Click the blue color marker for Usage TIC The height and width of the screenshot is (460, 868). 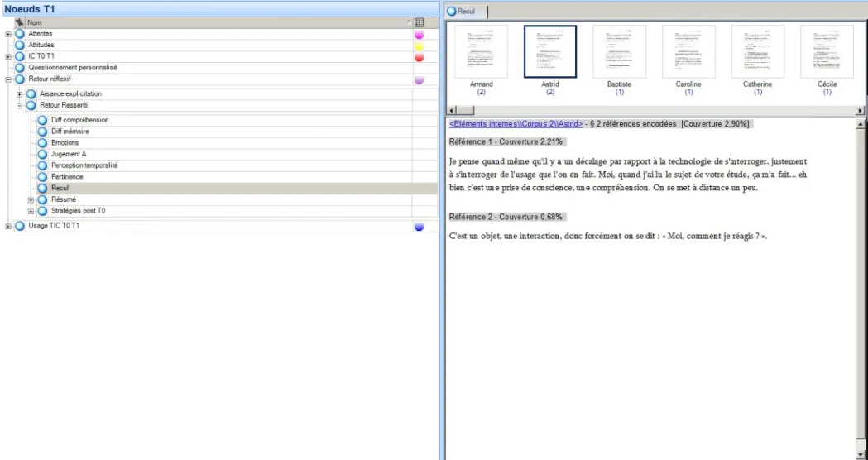[x=419, y=227]
